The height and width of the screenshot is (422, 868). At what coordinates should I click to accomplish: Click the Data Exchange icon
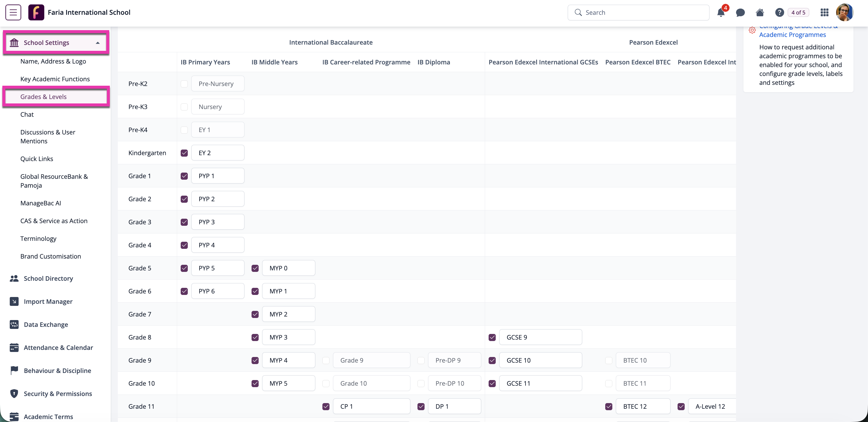click(x=14, y=324)
